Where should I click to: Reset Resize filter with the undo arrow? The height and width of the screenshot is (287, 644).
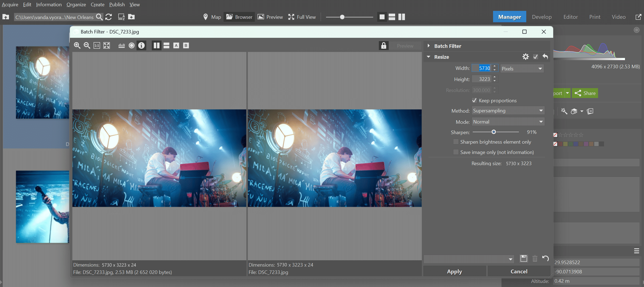pyautogui.click(x=545, y=57)
